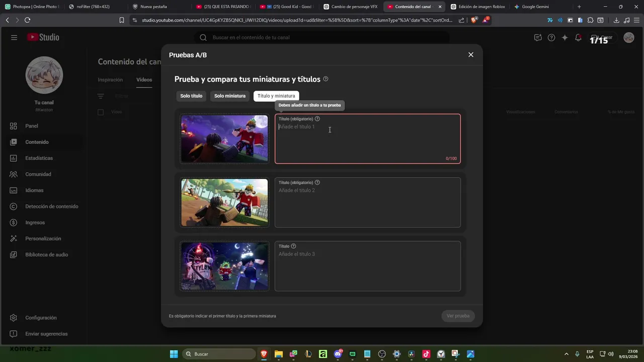Click the Brave Shields lion icon
Viewport: 644px width, 362px height.
coord(473,20)
